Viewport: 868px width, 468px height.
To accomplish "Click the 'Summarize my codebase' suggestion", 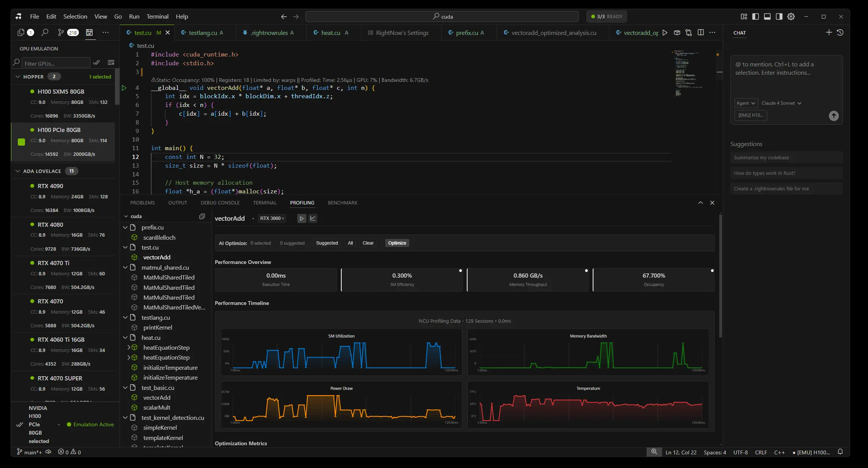I will 761,157.
